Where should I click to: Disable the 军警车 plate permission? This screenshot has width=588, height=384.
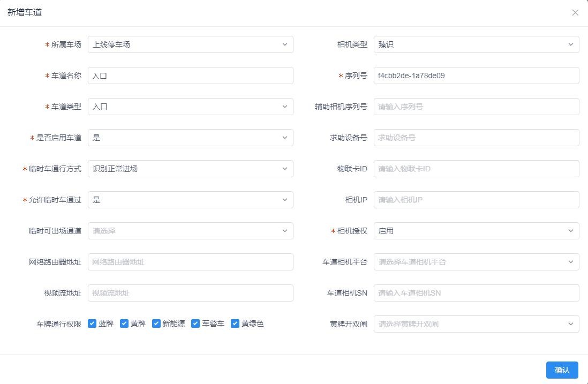195,323
